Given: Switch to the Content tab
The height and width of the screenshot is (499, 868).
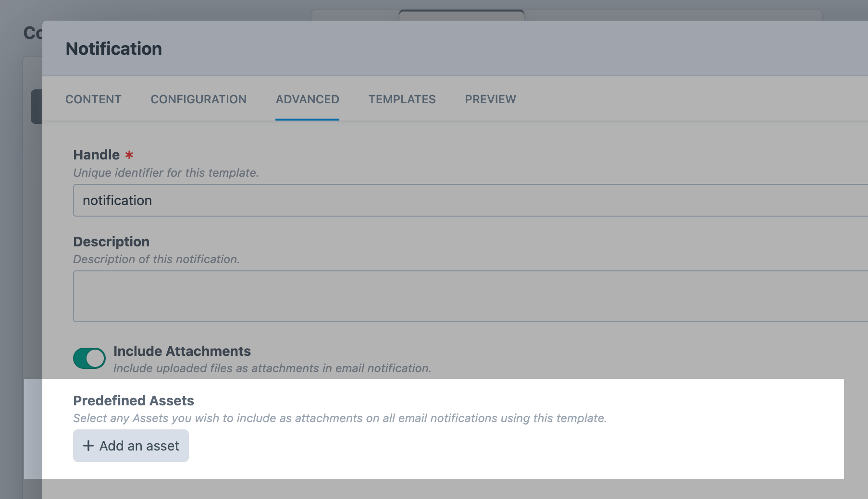Looking at the screenshot, I should (93, 99).
